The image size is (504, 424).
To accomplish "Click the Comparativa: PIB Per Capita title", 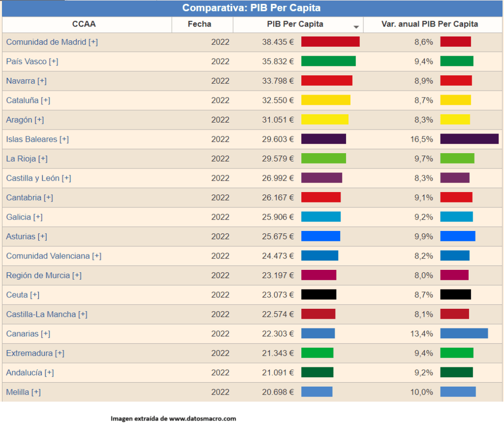I will [x=252, y=8].
